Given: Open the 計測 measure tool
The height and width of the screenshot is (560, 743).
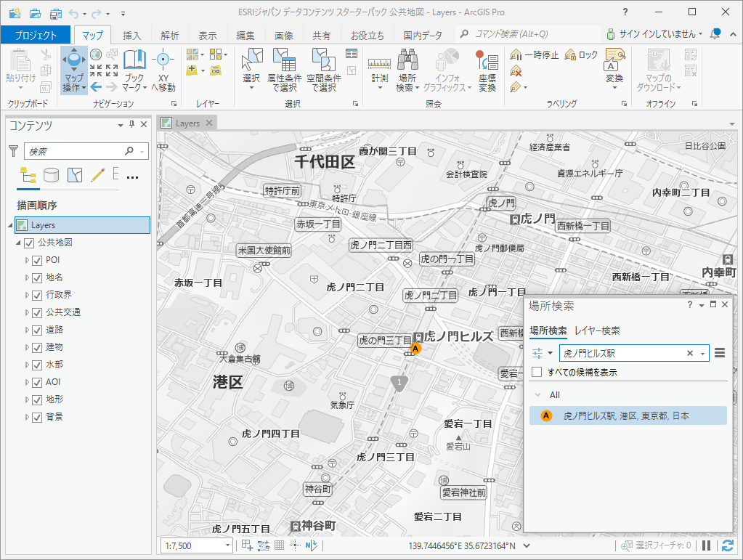Looking at the screenshot, I should (379, 62).
